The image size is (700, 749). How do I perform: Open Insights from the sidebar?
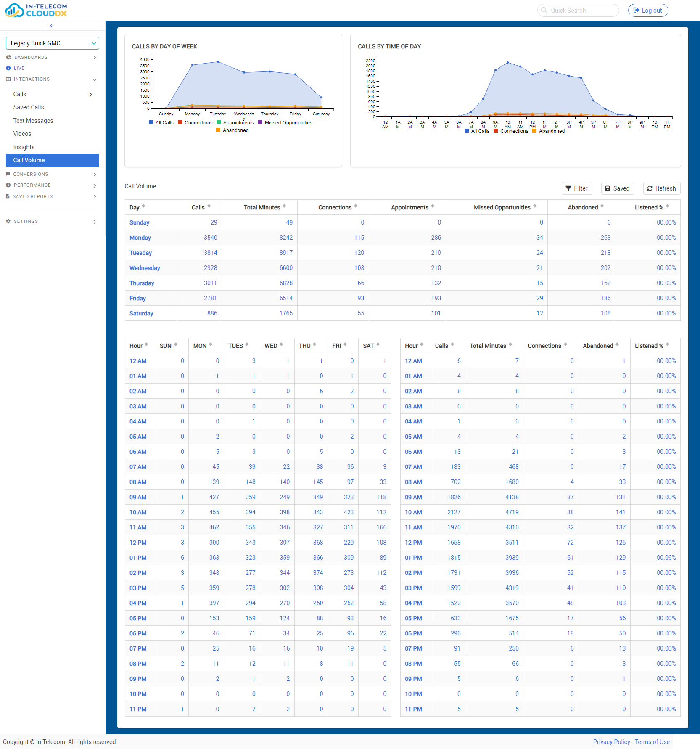24,147
